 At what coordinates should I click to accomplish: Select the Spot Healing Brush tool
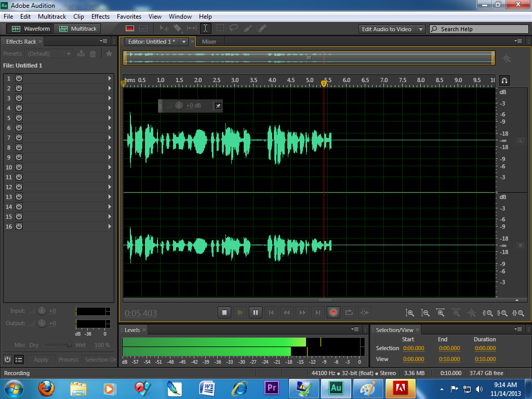(262, 29)
